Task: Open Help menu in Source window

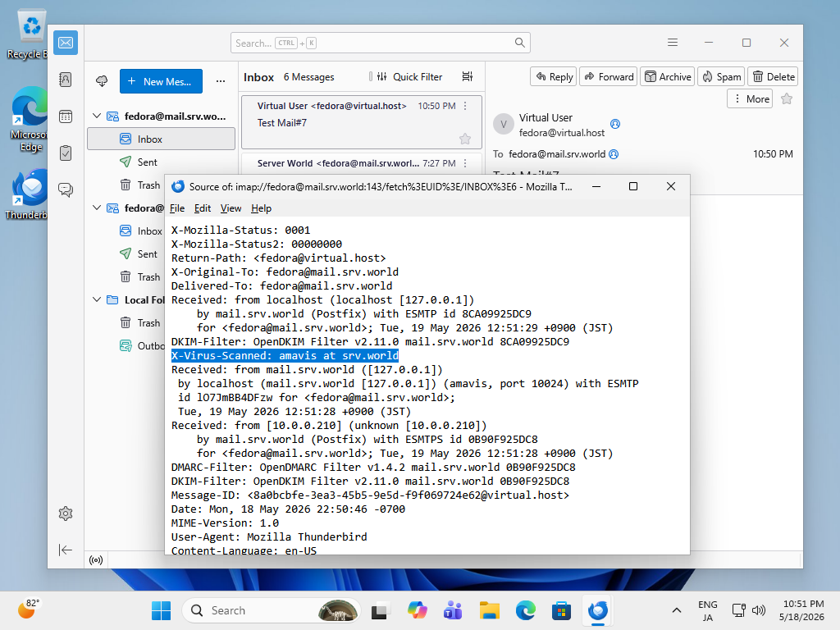Action: (x=261, y=208)
